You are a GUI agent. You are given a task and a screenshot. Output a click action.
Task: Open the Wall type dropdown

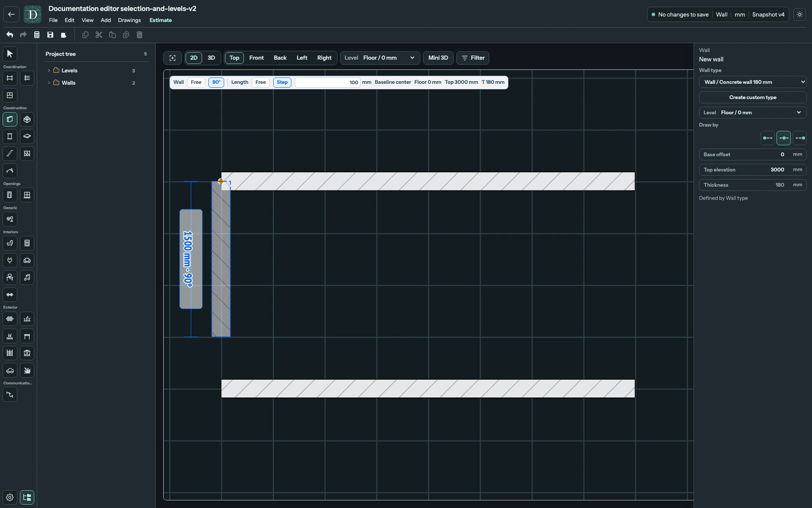click(753, 82)
